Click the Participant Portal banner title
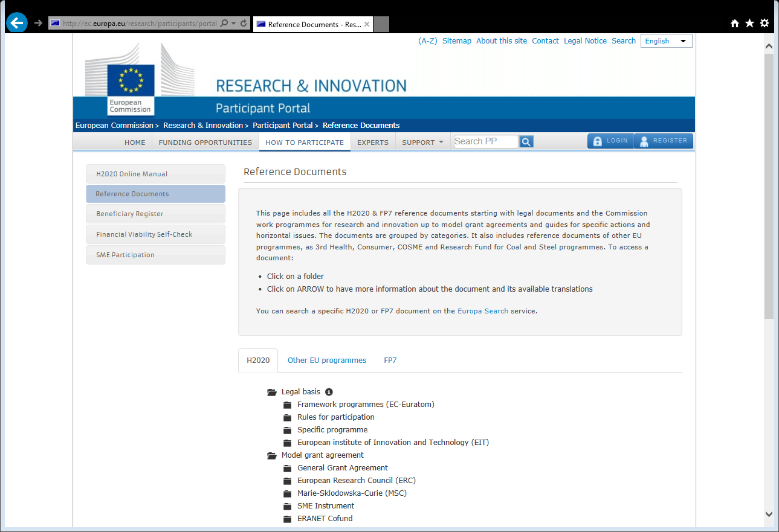779x532 pixels. click(263, 109)
